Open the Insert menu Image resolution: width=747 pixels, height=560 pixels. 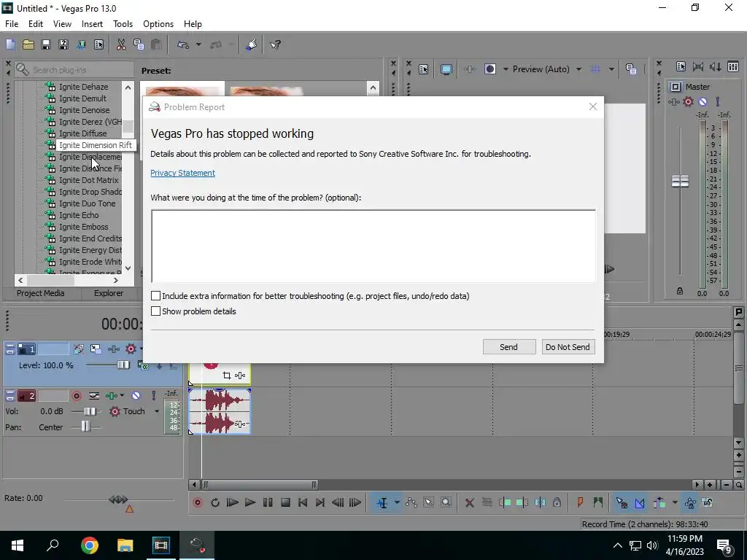point(92,24)
